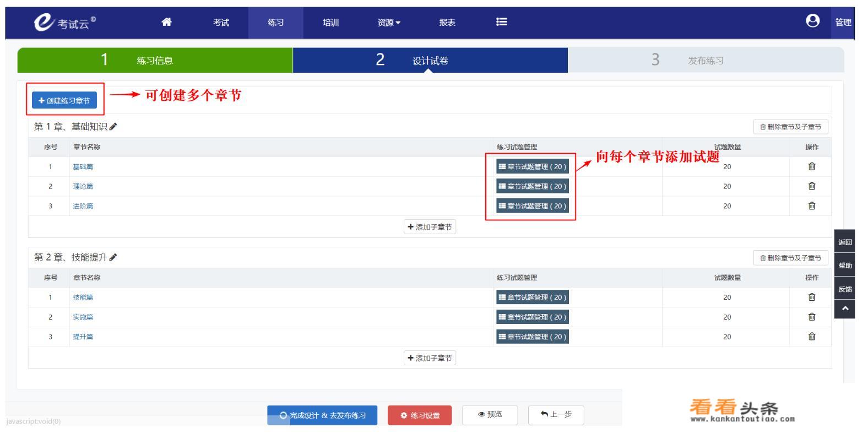The image size is (868, 438).
Task: Open 章节试题管理 for 基础篇
Action: (x=532, y=166)
